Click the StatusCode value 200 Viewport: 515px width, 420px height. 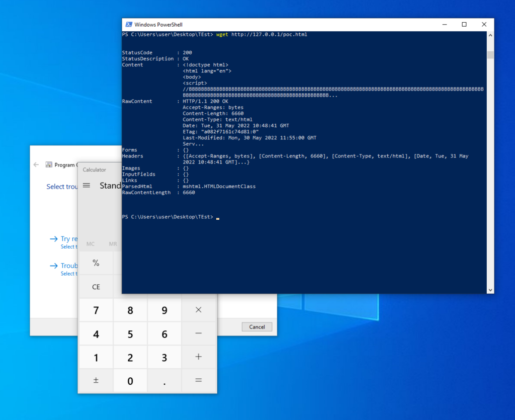pyautogui.click(x=187, y=52)
